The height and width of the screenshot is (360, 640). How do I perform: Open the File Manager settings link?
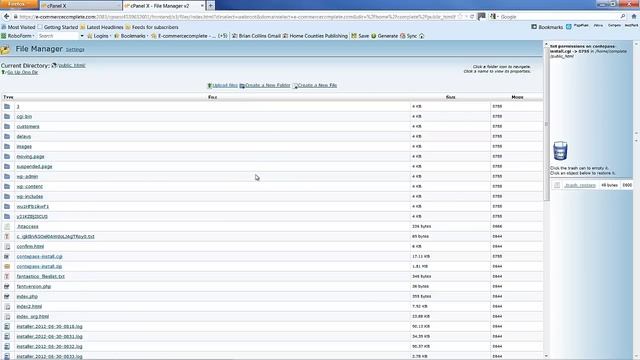tap(75, 49)
